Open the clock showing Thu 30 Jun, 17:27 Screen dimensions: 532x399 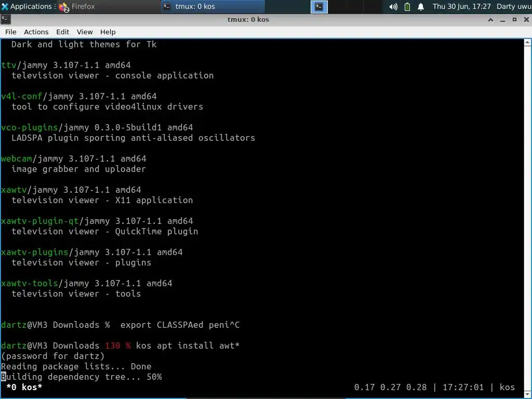(461, 6)
